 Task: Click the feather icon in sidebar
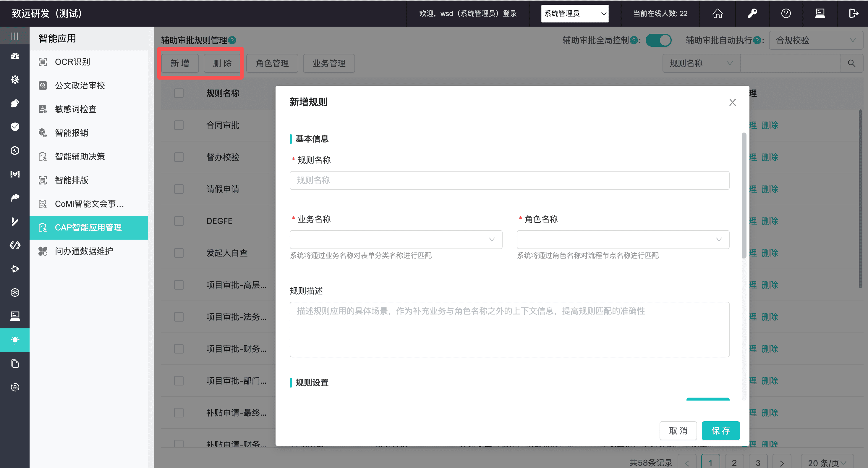[x=15, y=198]
